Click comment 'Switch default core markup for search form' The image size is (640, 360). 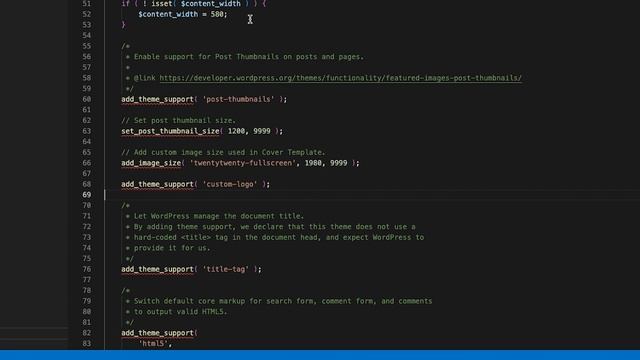(x=282, y=301)
